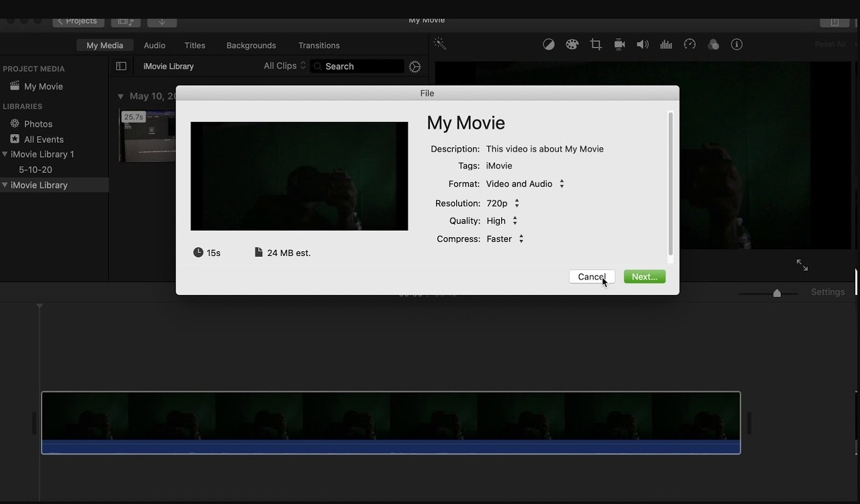Open the Format dropdown in export dialog

click(561, 183)
